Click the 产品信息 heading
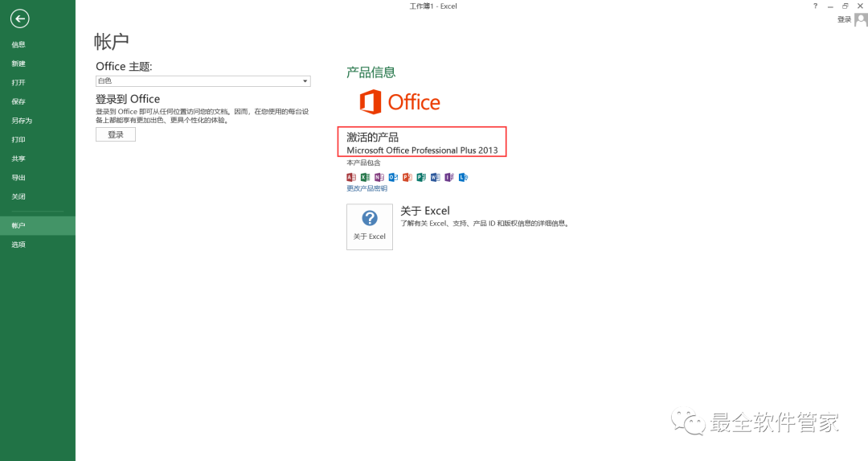 point(371,72)
